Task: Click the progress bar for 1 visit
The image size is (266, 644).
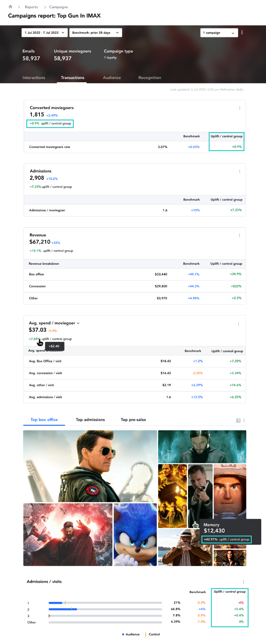Action: pyautogui.click(x=105, y=603)
